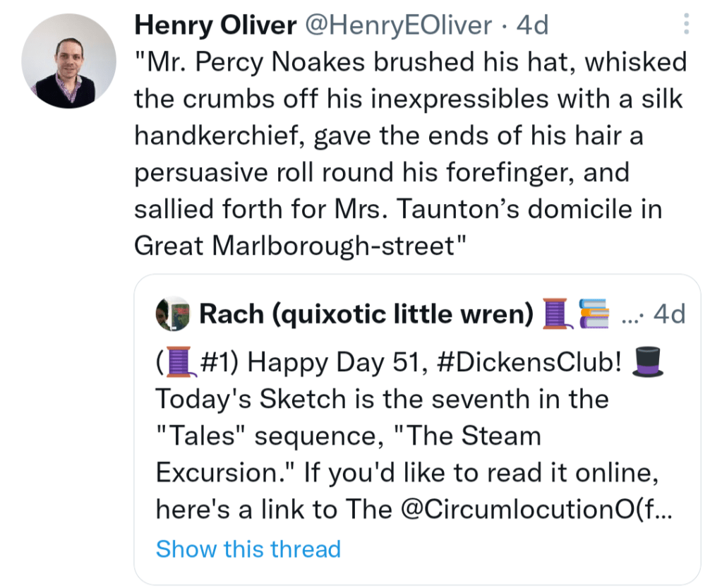Screen dimensions: 722x588
Task: Click Rach's small avatar in quoted tweet
Action: [173, 314]
